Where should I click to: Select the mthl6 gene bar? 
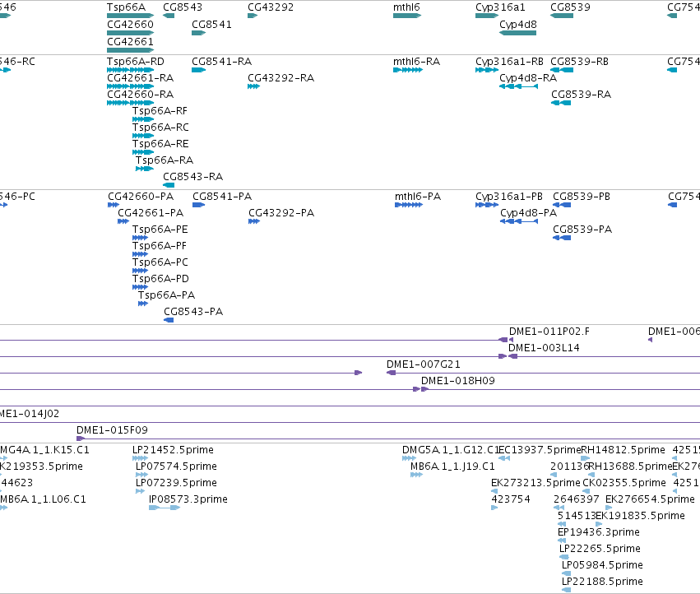click(407, 16)
